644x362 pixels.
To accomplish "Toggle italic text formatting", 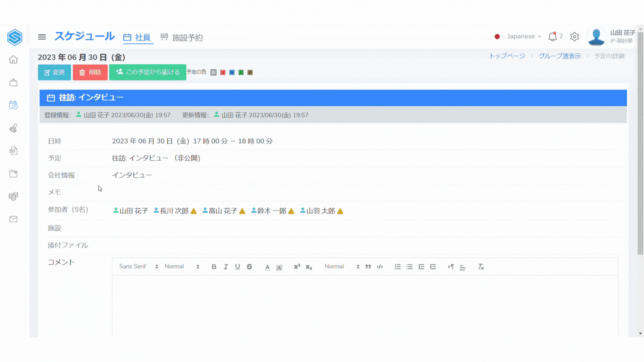I will click(x=226, y=267).
